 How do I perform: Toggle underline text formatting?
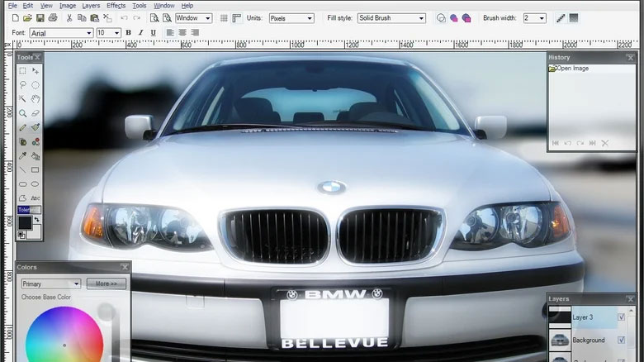point(154,32)
